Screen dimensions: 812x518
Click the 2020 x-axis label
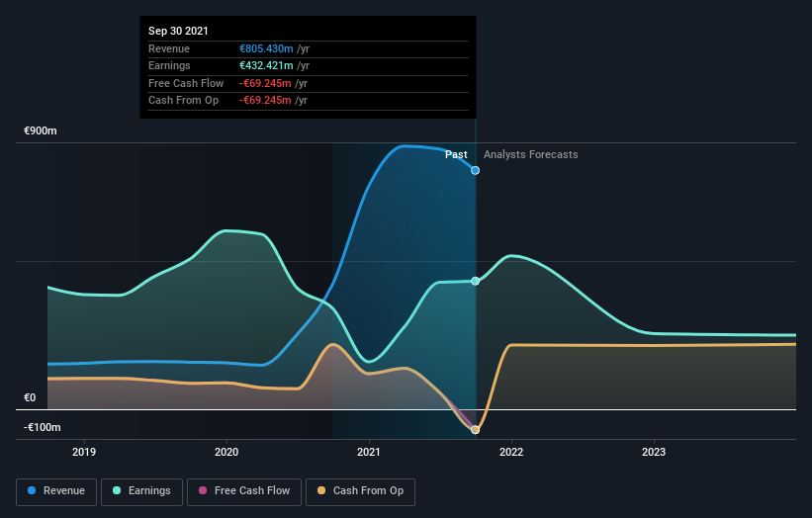click(x=226, y=453)
